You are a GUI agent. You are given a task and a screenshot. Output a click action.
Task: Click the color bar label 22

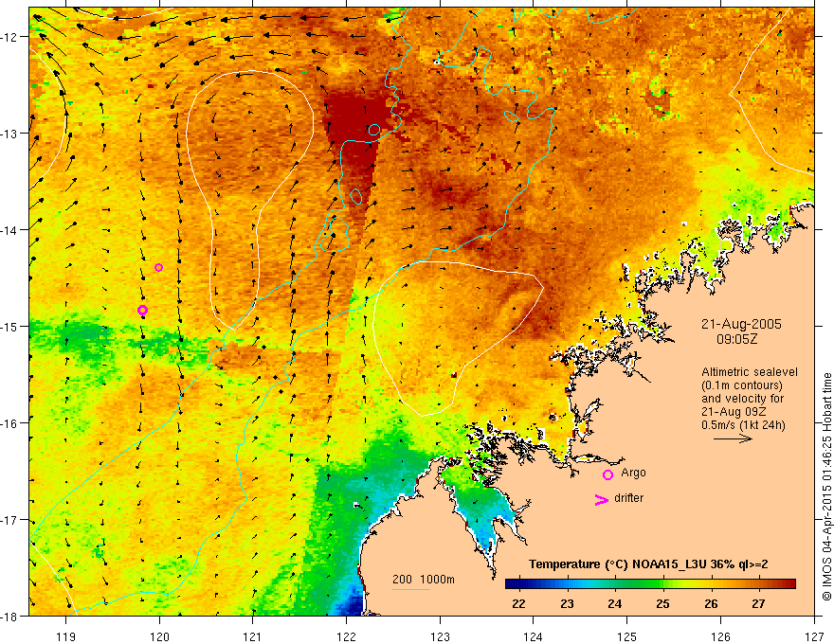tap(518, 603)
